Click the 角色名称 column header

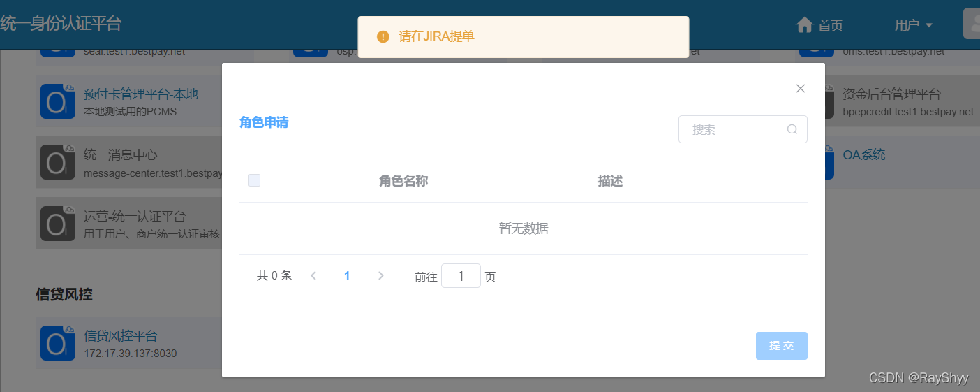pyautogui.click(x=403, y=181)
